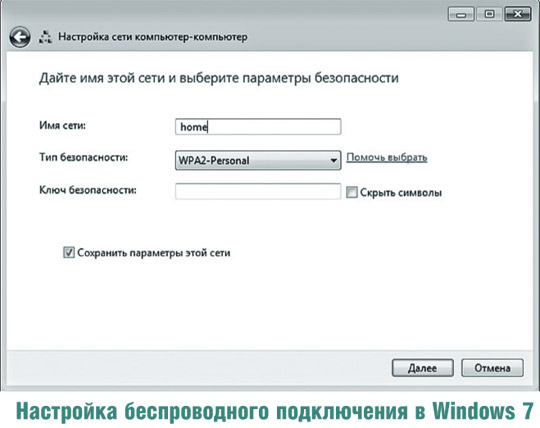Click the Ключ безопасности: label
This screenshot has height=428, width=540.
tap(88, 190)
